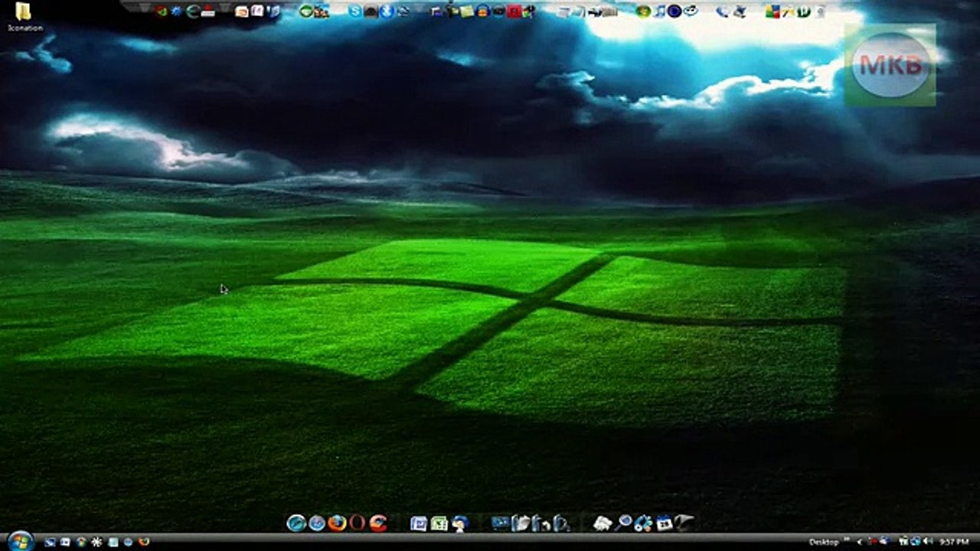Launch Excel from the bottom dock
The width and height of the screenshot is (980, 551).
pyautogui.click(x=439, y=523)
